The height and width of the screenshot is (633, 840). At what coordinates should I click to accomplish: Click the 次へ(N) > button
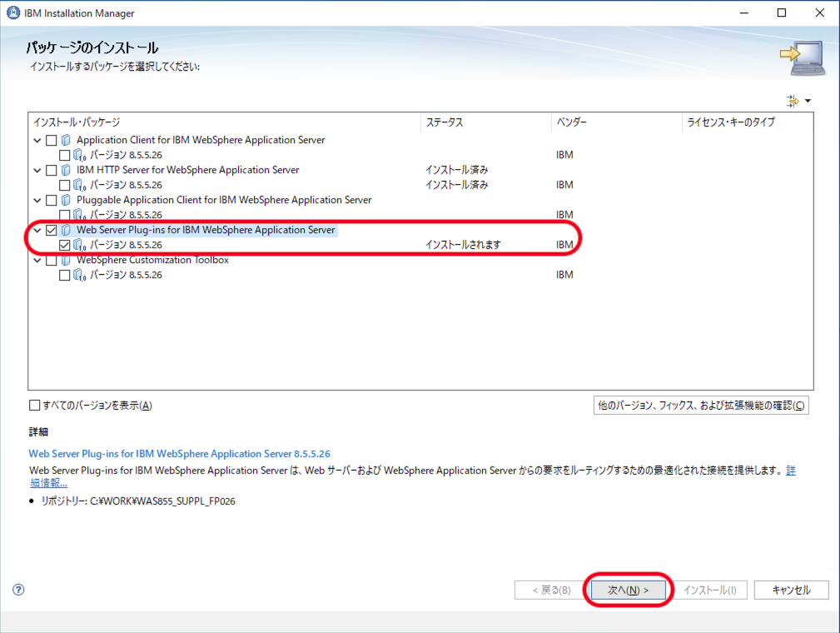coord(629,591)
